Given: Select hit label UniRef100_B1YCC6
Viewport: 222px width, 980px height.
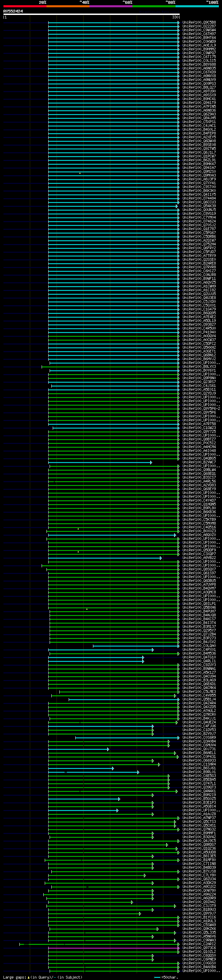Looking at the screenshot, I should pyautogui.click(x=199, y=917).
